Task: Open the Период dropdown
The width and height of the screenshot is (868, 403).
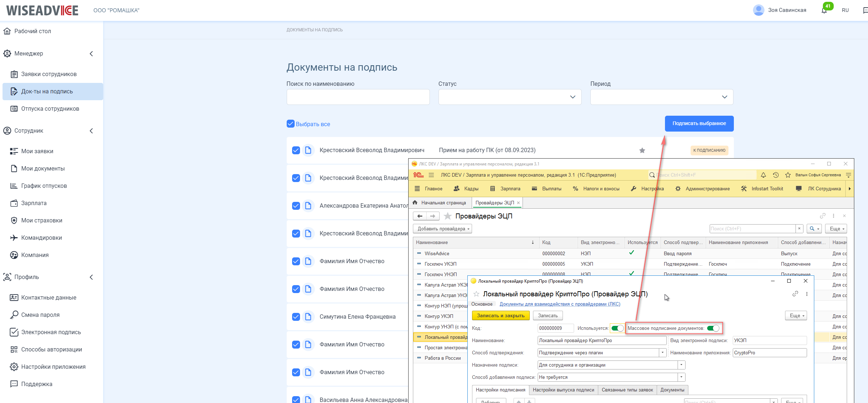Action: pyautogui.click(x=661, y=97)
